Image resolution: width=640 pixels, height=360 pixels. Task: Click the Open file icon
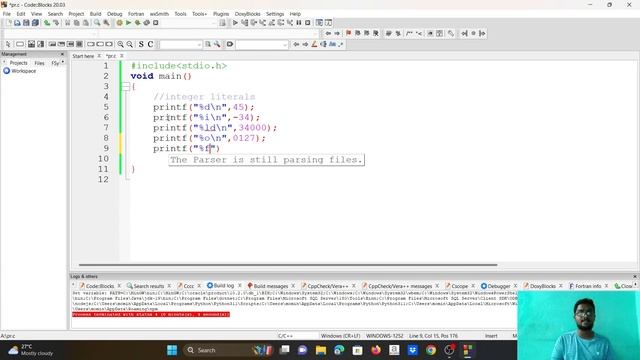pos(17,23)
